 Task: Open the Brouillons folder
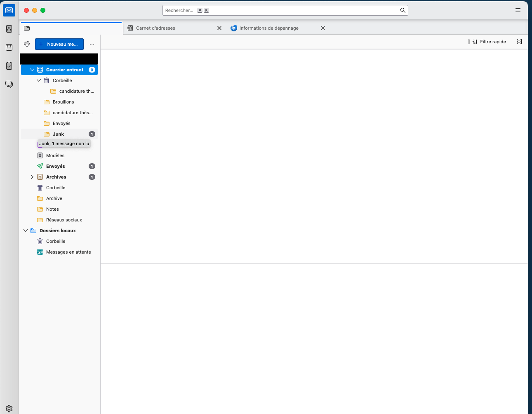click(59, 102)
